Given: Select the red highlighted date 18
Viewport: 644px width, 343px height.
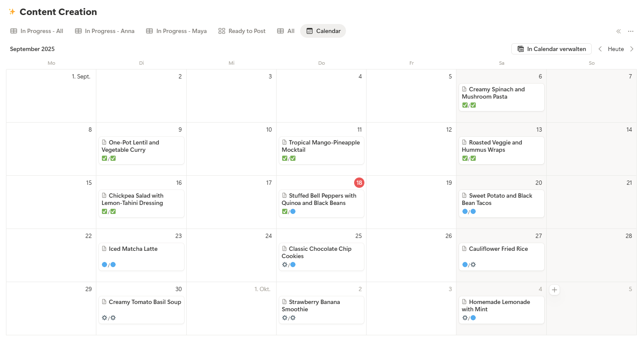Looking at the screenshot, I should click(x=359, y=183).
